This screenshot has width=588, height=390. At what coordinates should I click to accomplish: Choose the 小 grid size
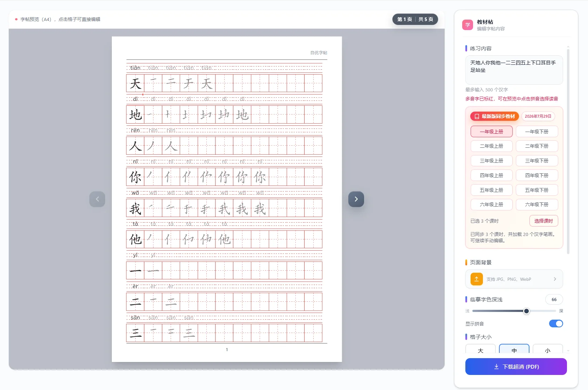pos(548,349)
